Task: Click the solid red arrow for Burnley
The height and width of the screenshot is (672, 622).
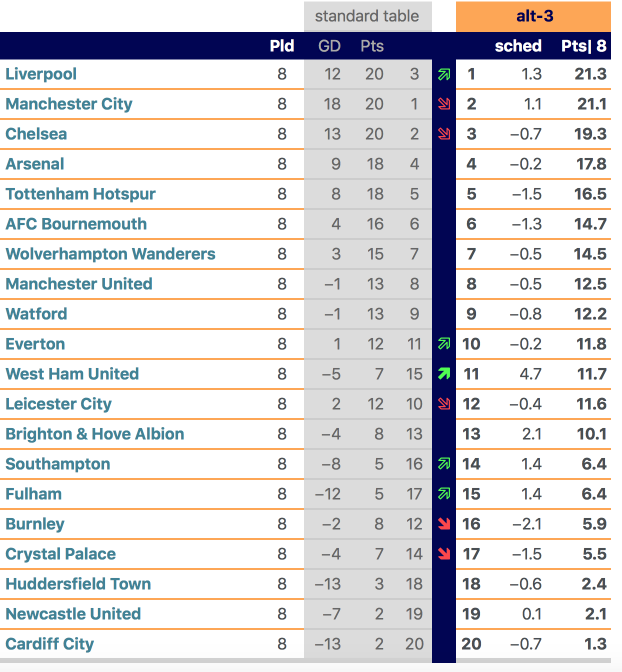Action: tap(444, 523)
